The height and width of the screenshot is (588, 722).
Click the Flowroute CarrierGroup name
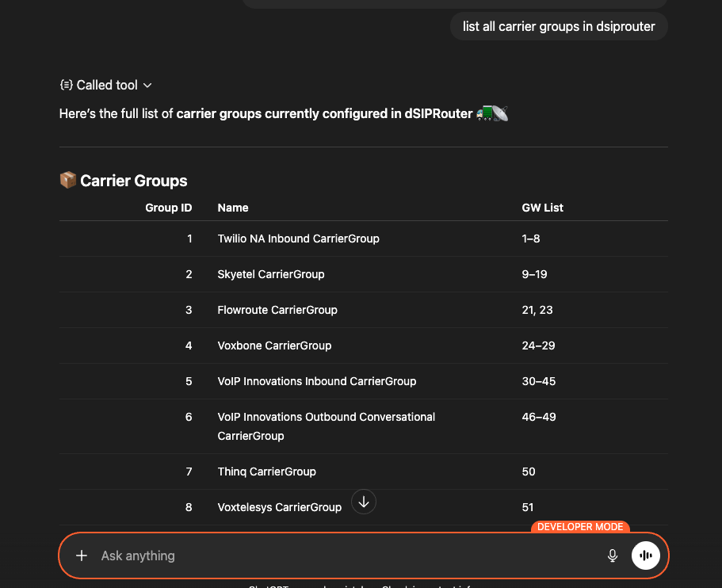(x=277, y=310)
